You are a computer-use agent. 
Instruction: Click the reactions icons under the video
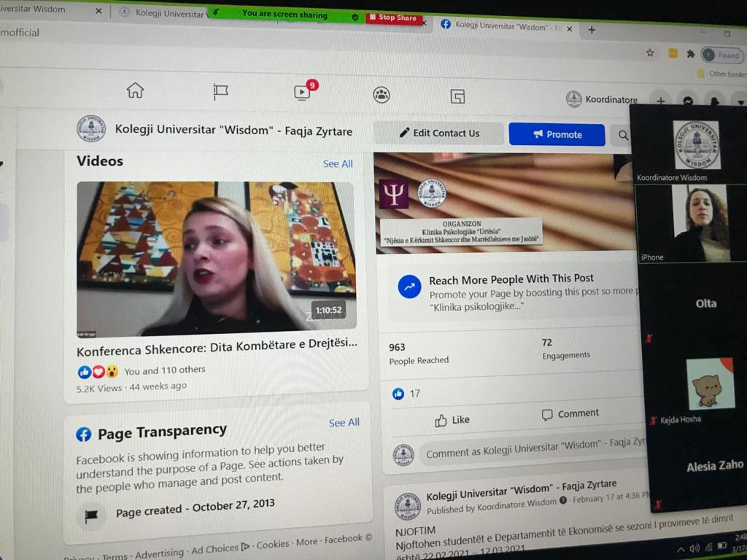[98, 371]
